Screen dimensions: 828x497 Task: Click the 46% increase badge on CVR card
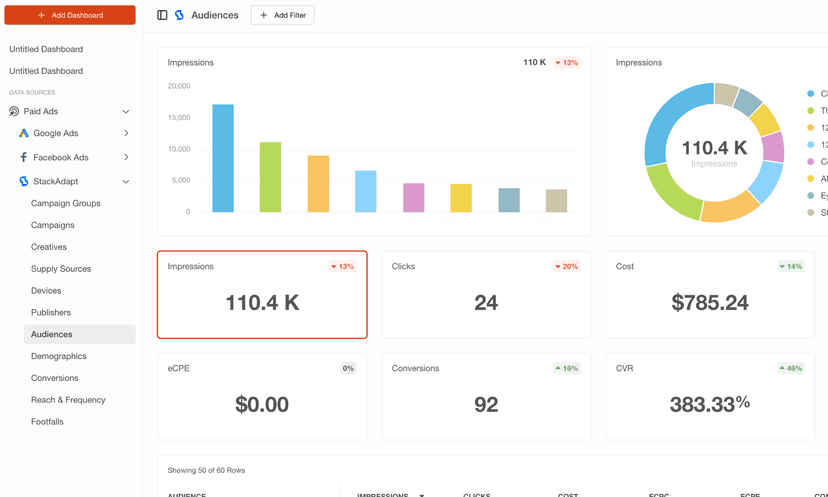(x=791, y=368)
